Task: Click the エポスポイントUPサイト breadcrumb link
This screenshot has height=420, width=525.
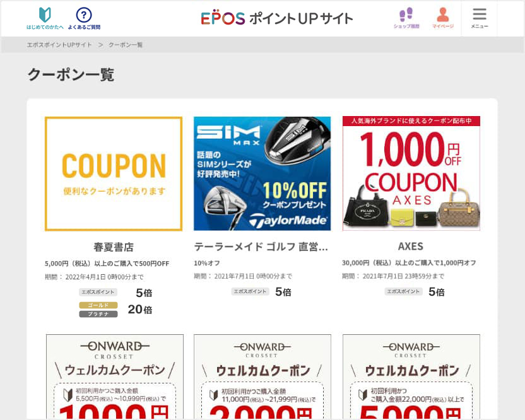Action: click(x=59, y=45)
